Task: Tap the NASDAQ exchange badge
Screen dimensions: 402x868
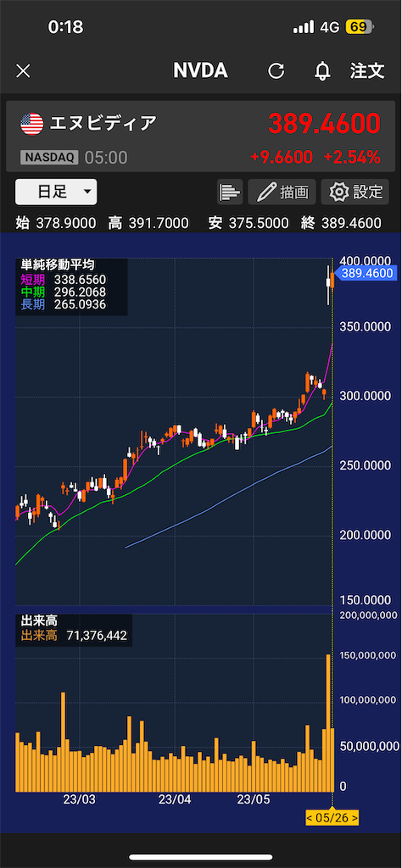Action: 49,157
